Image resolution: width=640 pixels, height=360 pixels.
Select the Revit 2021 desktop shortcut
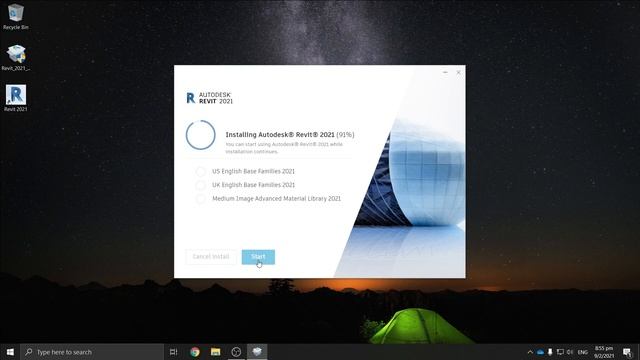point(16,98)
